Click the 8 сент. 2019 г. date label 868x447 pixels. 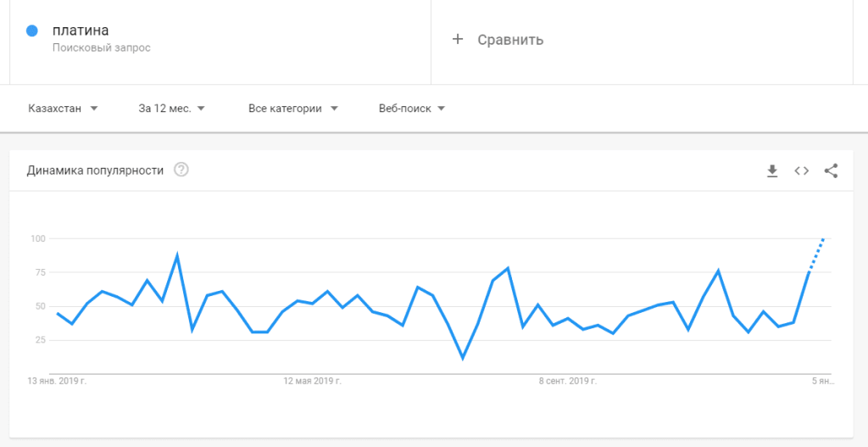[x=569, y=382]
